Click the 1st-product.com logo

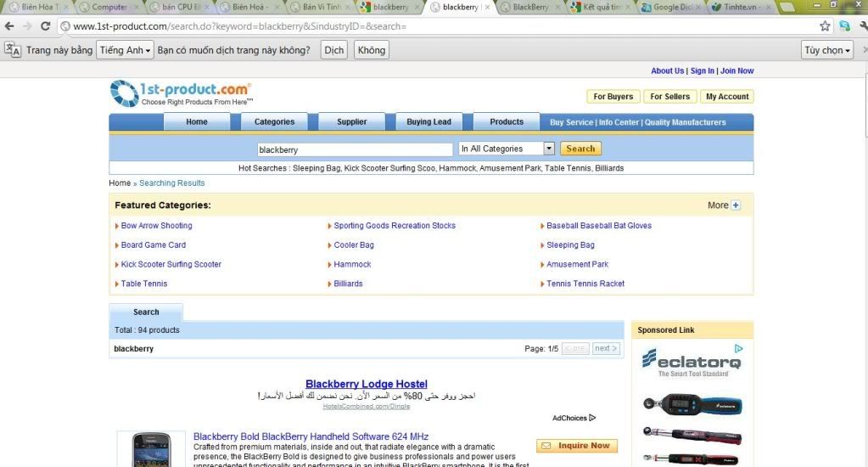click(x=181, y=93)
